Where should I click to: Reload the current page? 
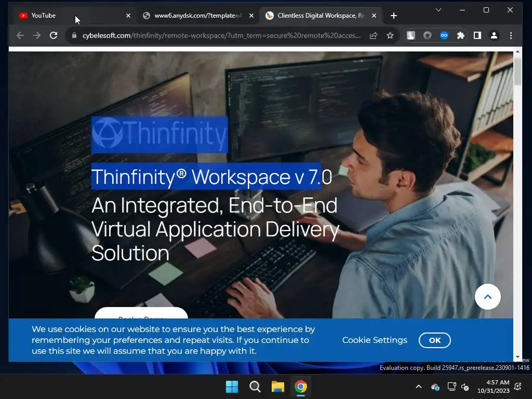pyautogui.click(x=54, y=35)
